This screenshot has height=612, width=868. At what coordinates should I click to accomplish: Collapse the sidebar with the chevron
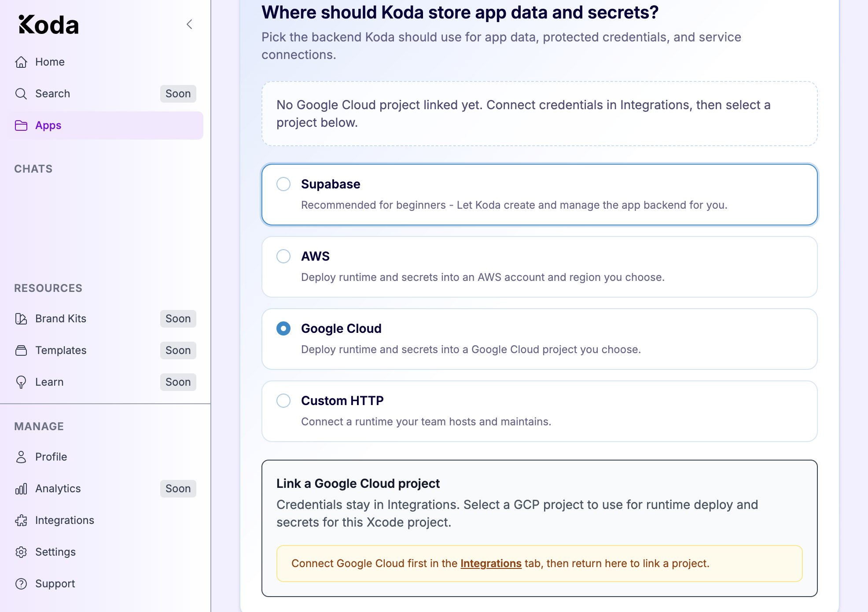click(190, 24)
